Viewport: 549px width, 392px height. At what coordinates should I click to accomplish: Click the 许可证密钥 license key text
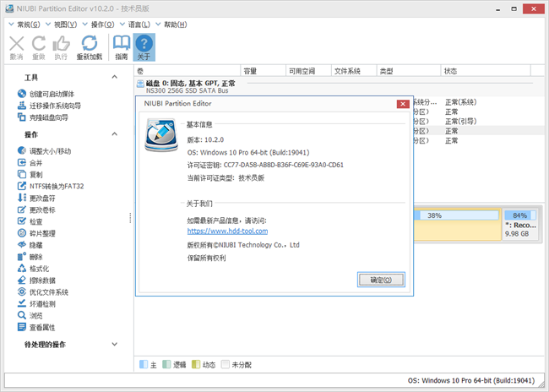tap(265, 165)
